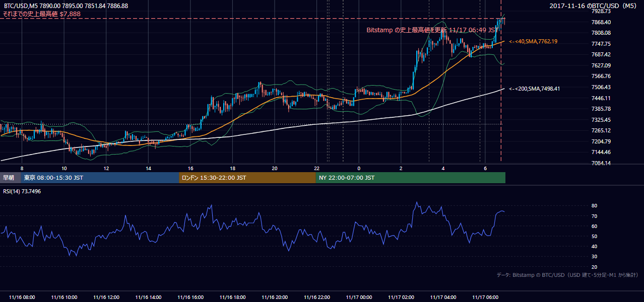Select the ロンドン 15:30-22:00 JST session bar
This screenshot has height=302, width=644.
pyautogui.click(x=247, y=178)
